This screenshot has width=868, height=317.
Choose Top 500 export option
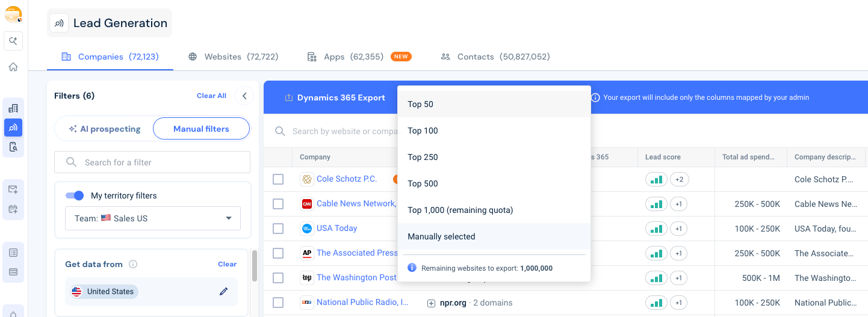click(x=494, y=183)
